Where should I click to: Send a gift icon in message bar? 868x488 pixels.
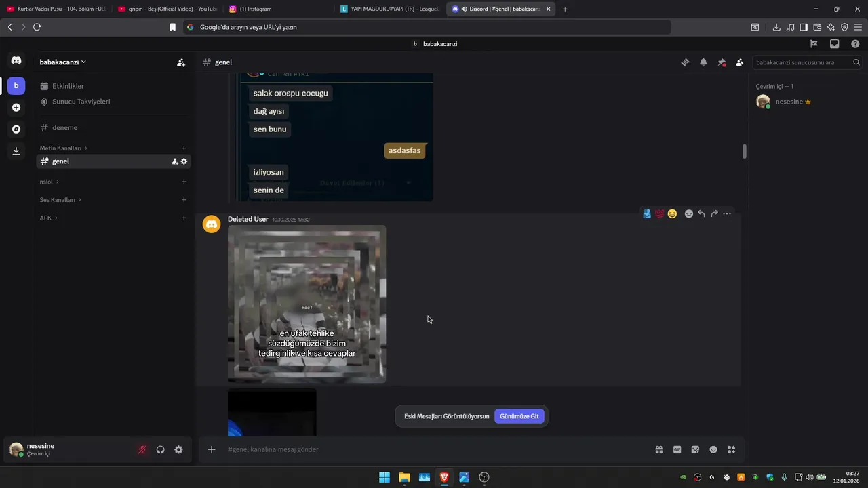tap(658, 449)
